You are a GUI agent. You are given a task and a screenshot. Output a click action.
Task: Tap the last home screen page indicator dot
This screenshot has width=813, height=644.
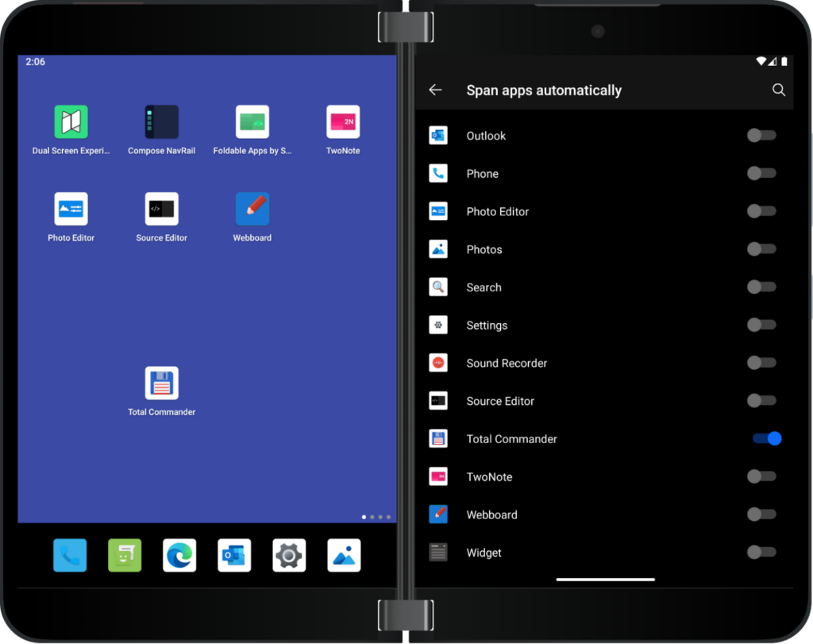coord(388,516)
